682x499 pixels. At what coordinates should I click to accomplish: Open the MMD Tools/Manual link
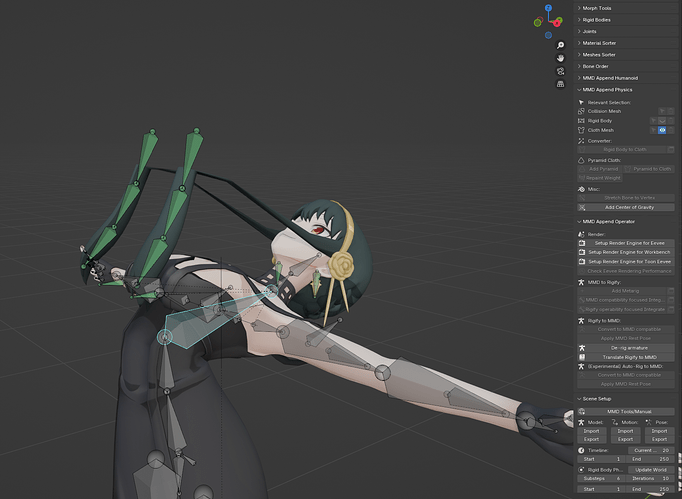click(x=626, y=411)
